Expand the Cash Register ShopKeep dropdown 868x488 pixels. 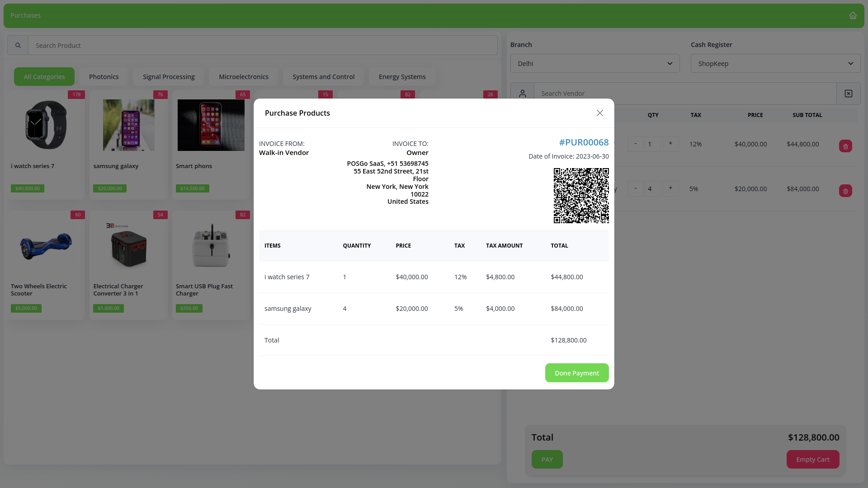(x=775, y=64)
